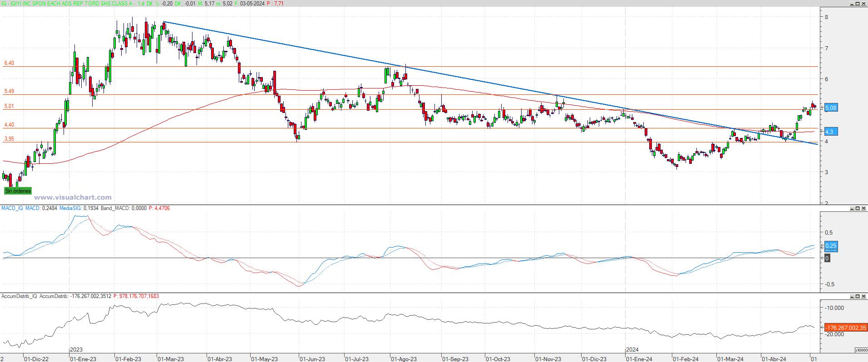
Task: Click the 01-May-23 date axis label
Action: click(264, 359)
